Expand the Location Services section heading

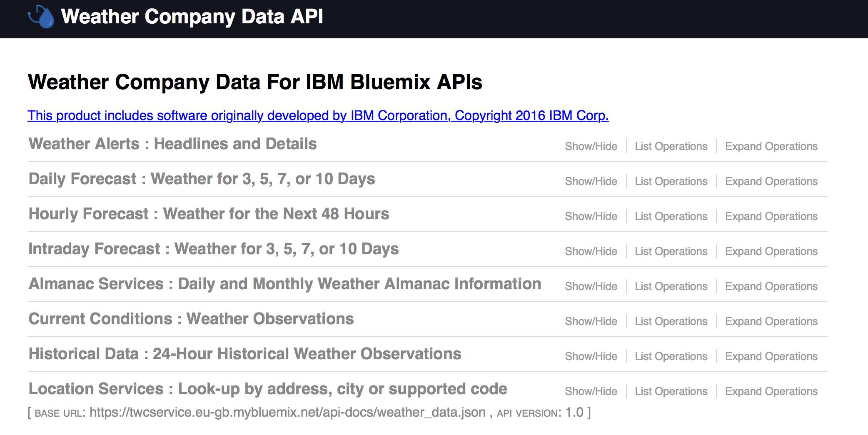268,389
